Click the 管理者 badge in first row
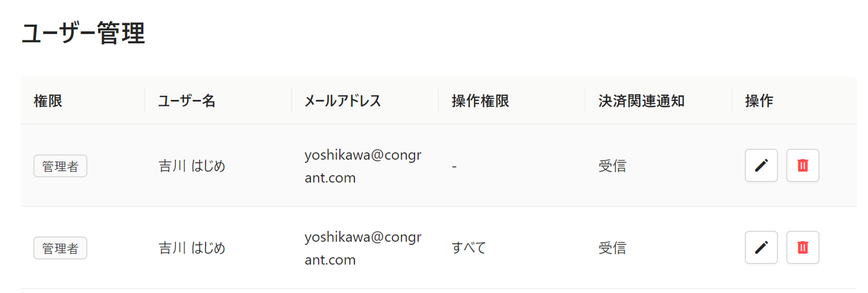 click(60, 166)
